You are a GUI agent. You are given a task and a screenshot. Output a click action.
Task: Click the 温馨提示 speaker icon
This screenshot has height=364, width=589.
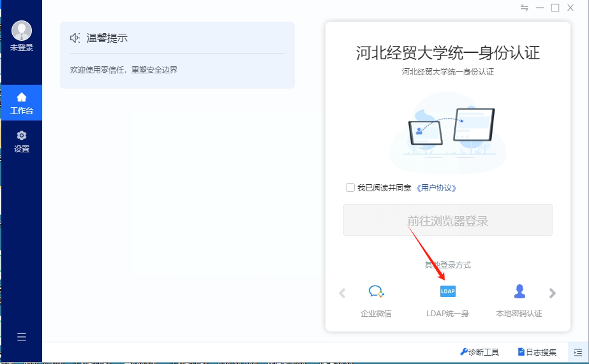tap(75, 38)
